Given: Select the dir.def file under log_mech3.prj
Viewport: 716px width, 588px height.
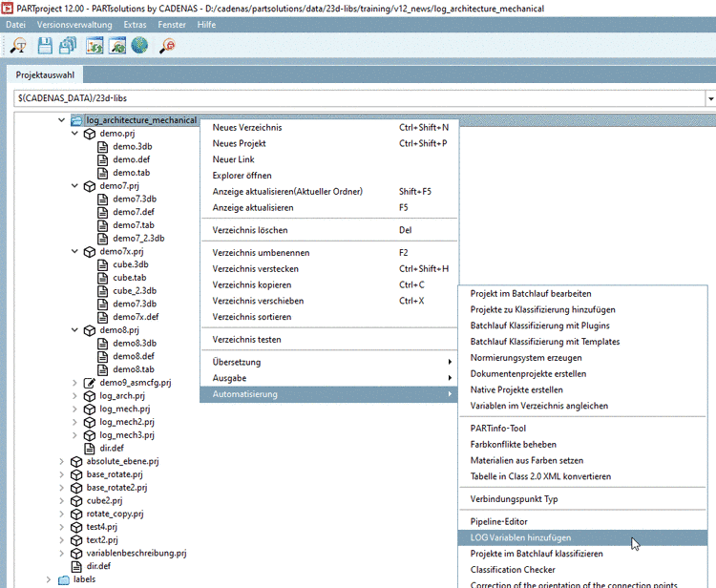Looking at the screenshot, I should 112,449.
